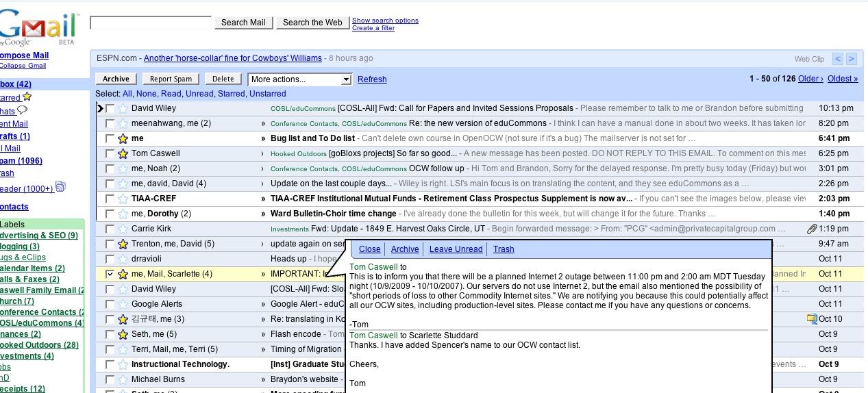
Task: Open Show search options
Action: [385, 21]
